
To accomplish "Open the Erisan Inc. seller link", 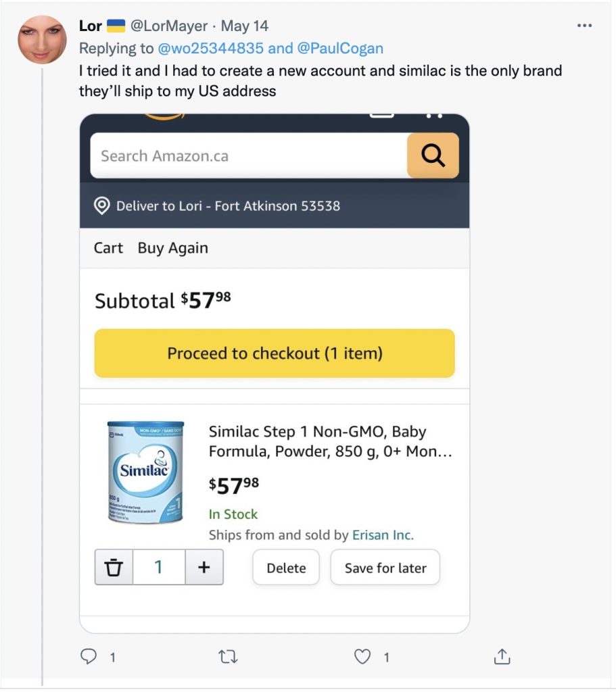I will [383, 535].
